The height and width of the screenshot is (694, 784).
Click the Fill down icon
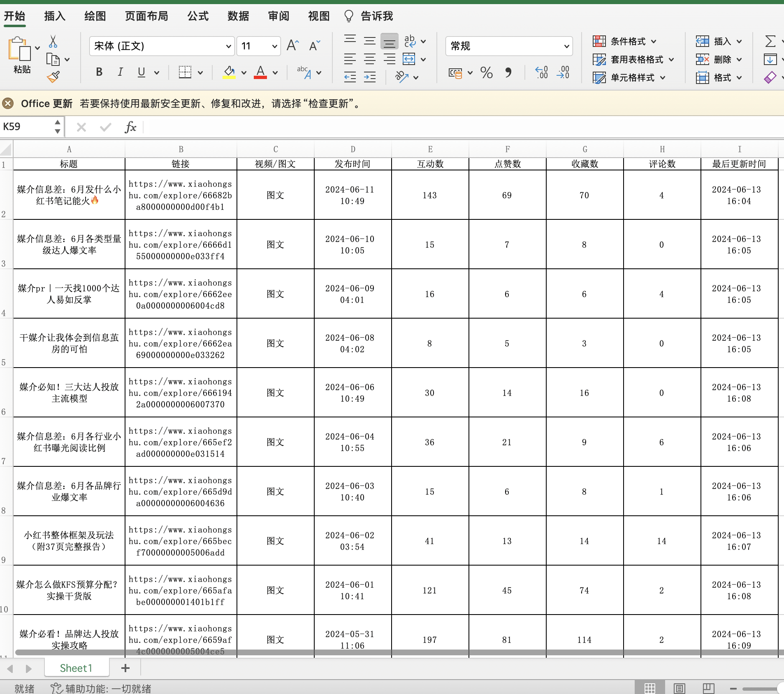pos(770,59)
